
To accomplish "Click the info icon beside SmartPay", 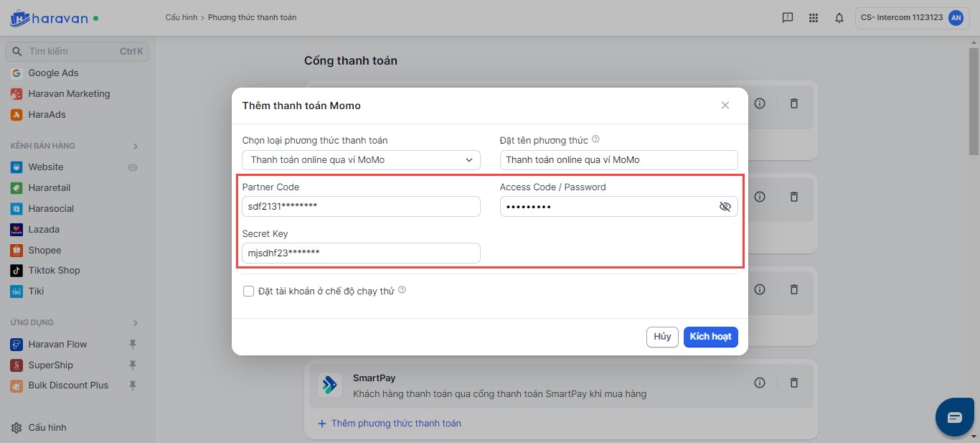I will tap(760, 383).
